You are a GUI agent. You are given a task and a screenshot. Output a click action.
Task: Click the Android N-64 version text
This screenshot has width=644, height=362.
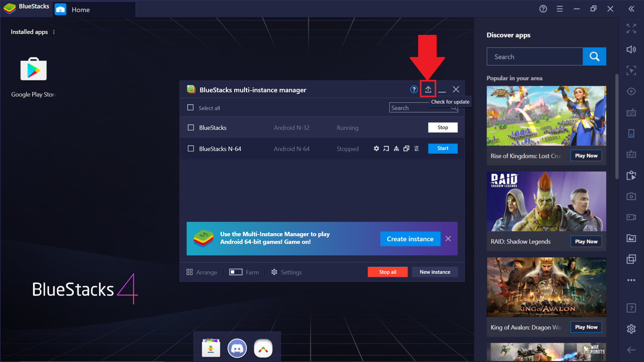(291, 149)
